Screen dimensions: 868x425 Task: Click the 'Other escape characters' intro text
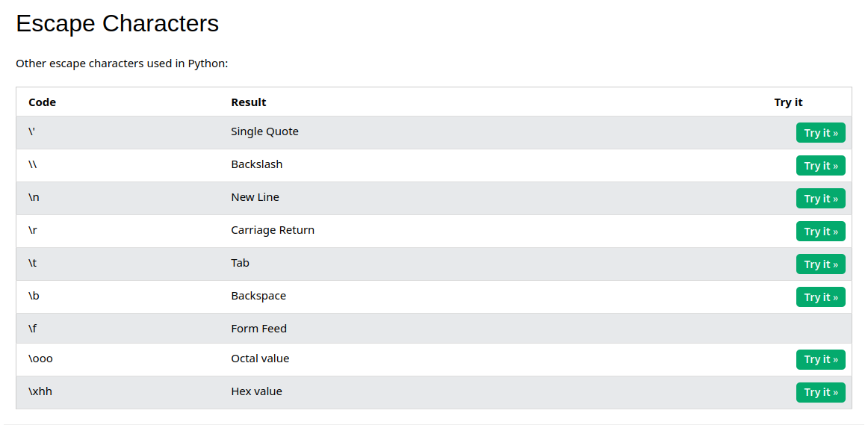122,63
